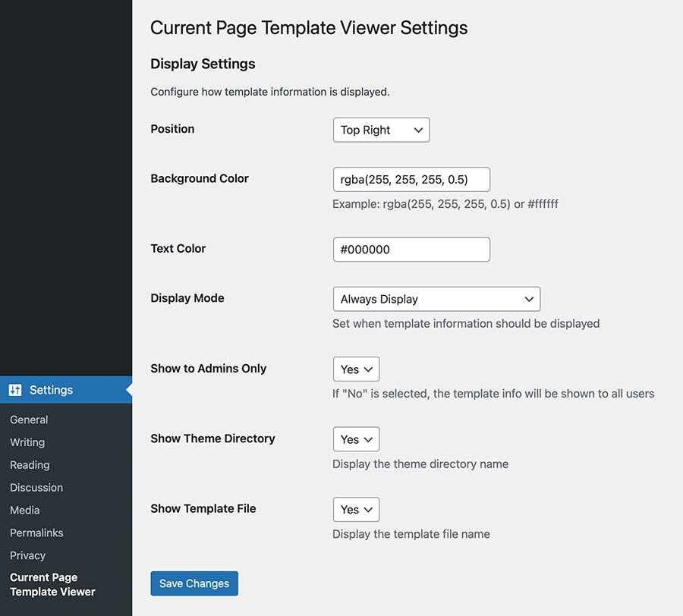The width and height of the screenshot is (683, 616).
Task: Click the Settings slider icon in sidebar
Action: tap(15, 390)
